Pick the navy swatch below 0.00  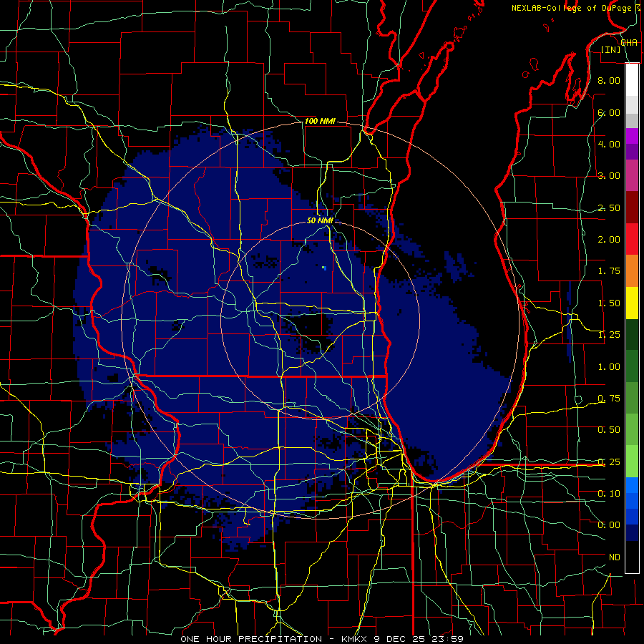pos(632,533)
